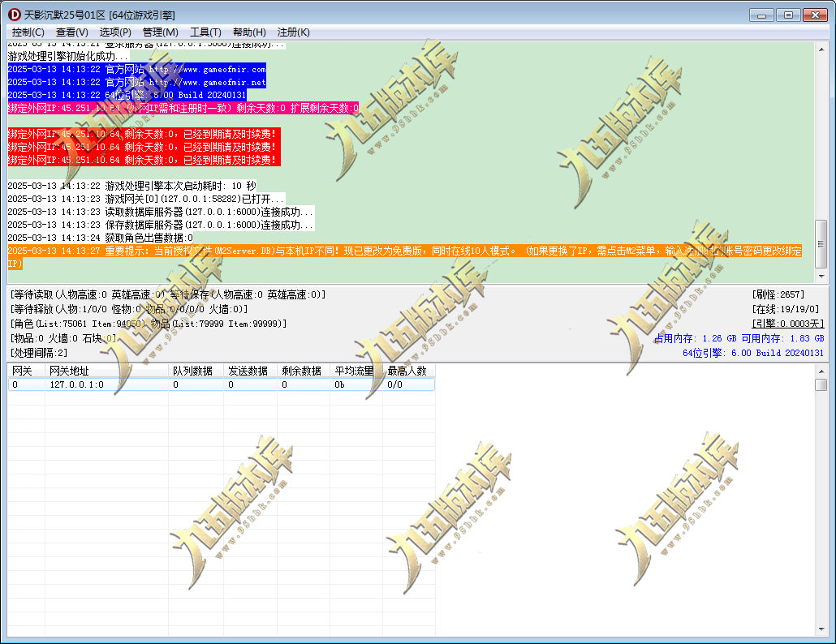Click the gateway list scroll up arrow
This screenshot has width=836, height=644.
(x=821, y=371)
